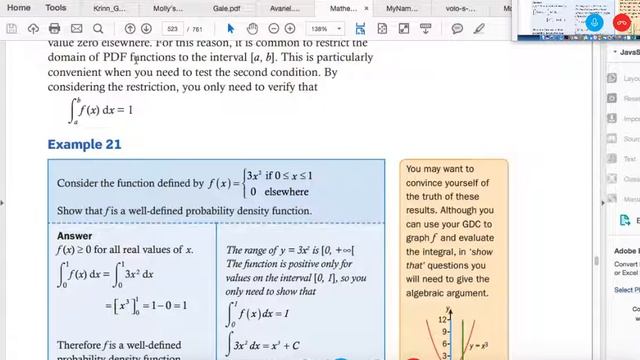
Task: Collapse the JavaScript section in right panel
Action: tap(615, 52)
